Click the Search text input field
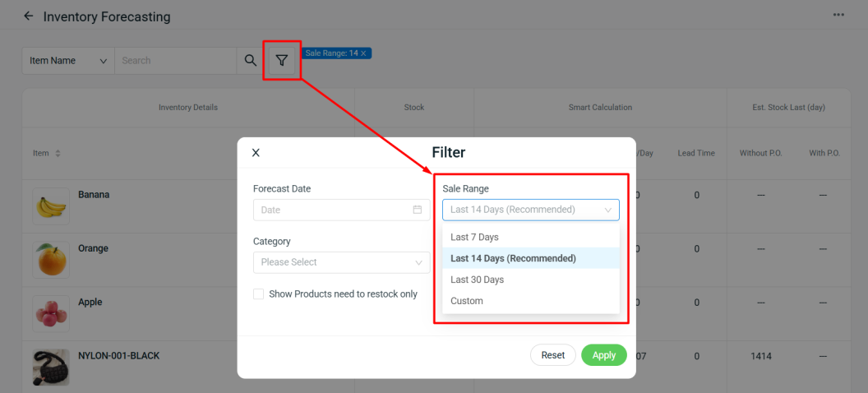Image resolution: width=868 pixels, height=393 pixels. tap(175, 61)
